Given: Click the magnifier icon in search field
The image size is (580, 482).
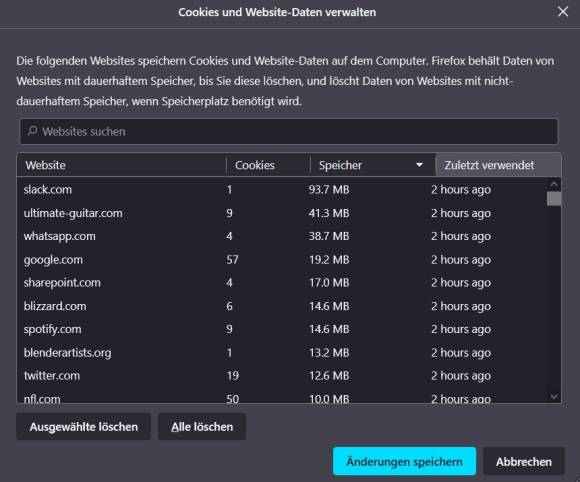Looking at the screenshot, I should tap(33, 131).
